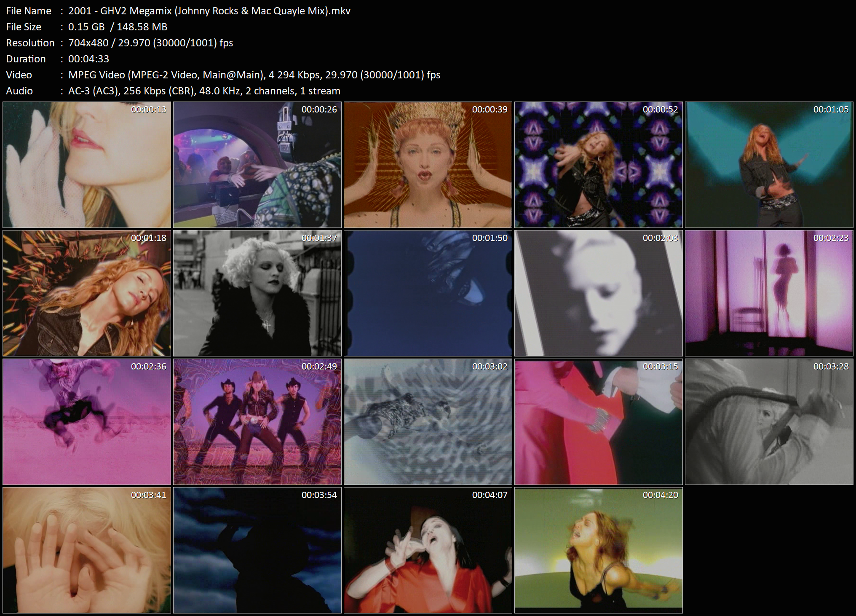Click the 'File Name' label
This screenshot has width=856, height=616.
(29, 11)
